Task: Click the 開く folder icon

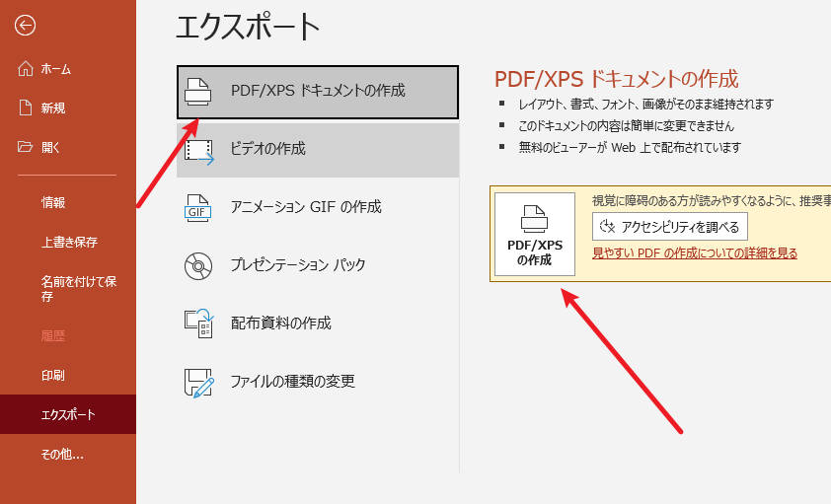Action: (25, 147)
